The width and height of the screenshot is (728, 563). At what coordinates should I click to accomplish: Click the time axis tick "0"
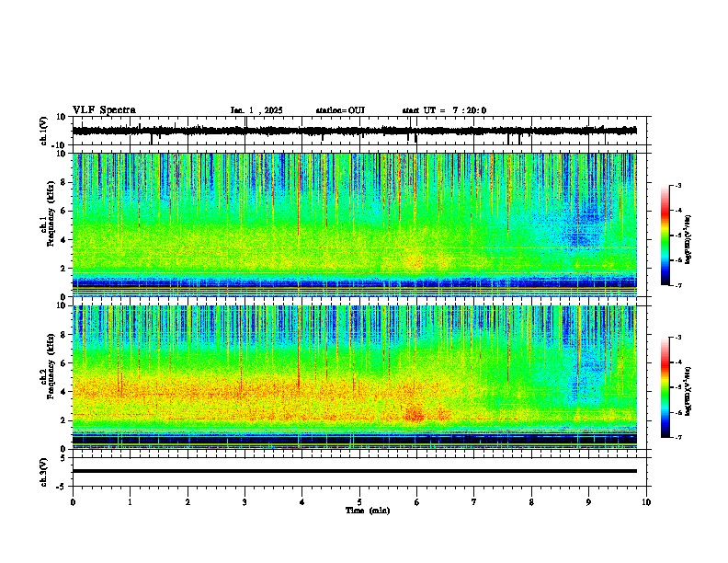click(x=73, y=502)
